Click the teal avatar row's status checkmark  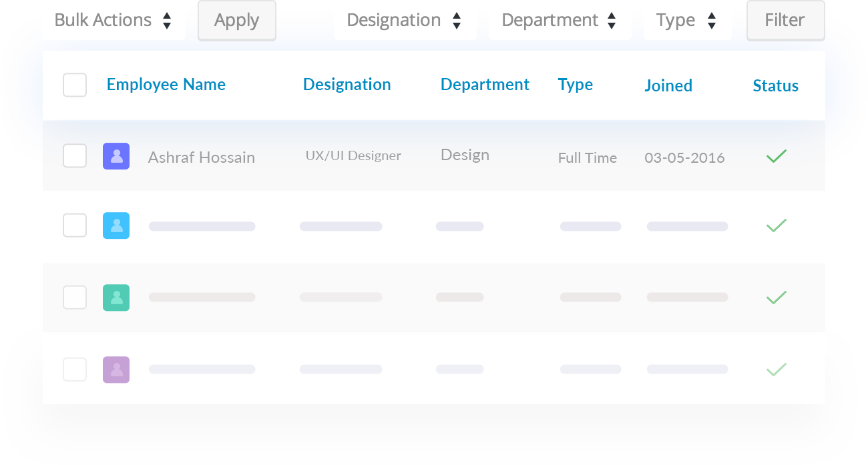pos(776,298)
